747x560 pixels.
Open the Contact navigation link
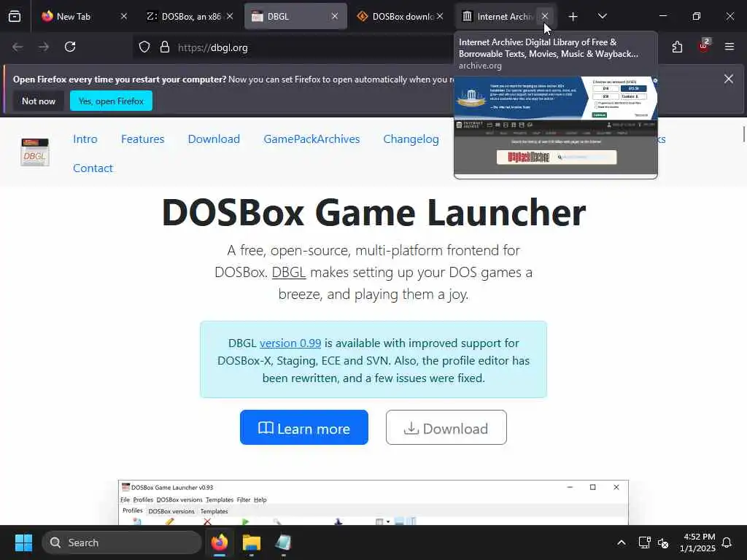pyautogui.click(x=93, y=168)
